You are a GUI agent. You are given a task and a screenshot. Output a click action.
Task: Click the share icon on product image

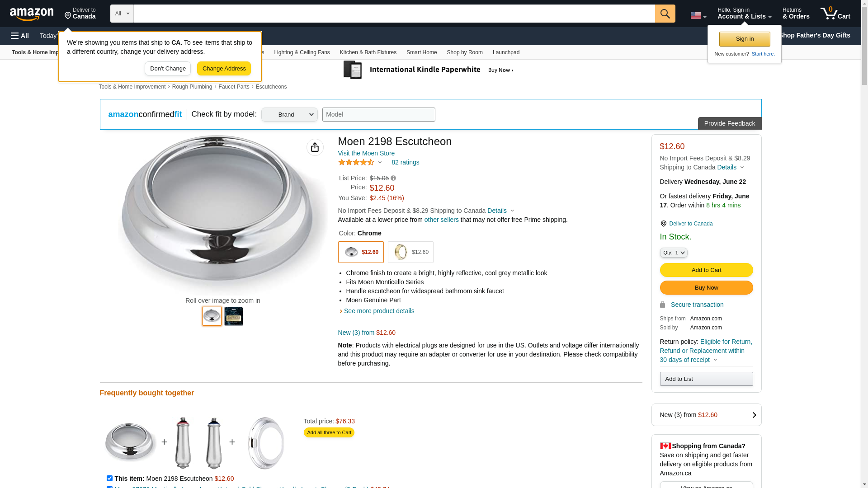315,147
